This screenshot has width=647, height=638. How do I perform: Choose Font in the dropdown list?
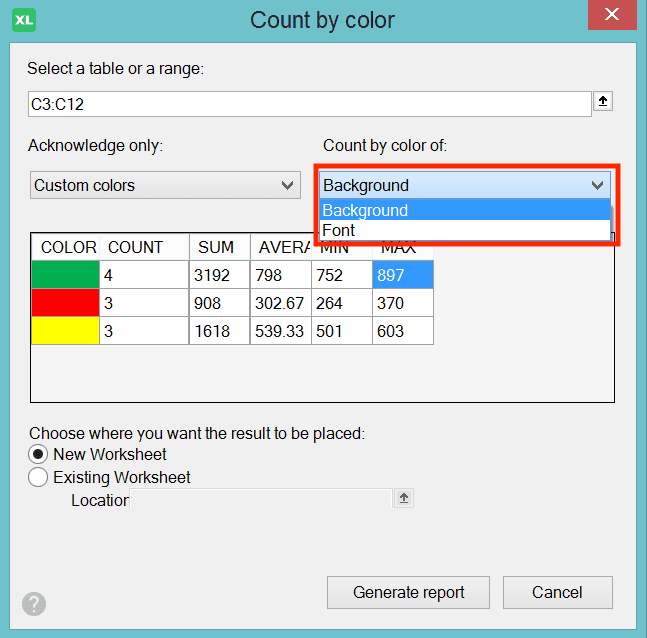pyautogui.click(x=465, y=230)
